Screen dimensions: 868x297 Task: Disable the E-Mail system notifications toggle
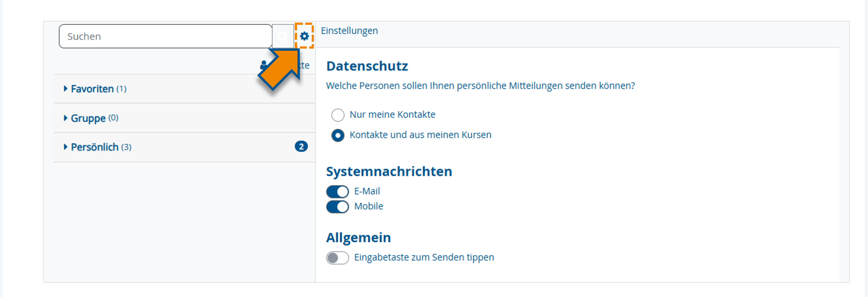pos(337,191)
